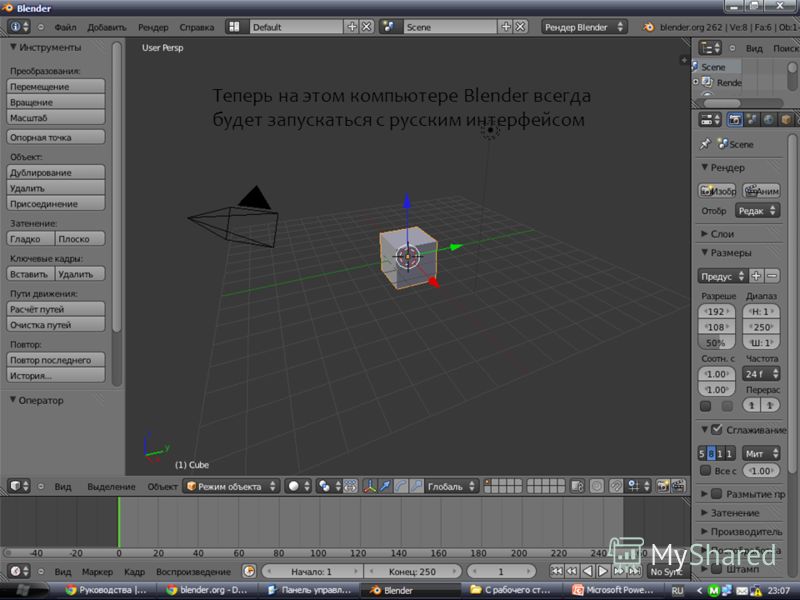Click the Гладко shading button
Screen dimensions: 800x600
[x=30, y=239]
